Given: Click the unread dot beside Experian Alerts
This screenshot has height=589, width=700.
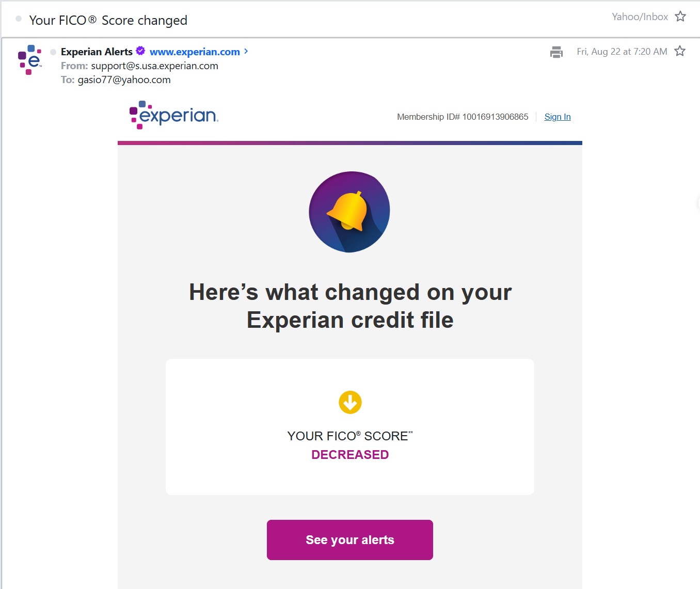Looking at the screenshot, I should coord(53,52).
